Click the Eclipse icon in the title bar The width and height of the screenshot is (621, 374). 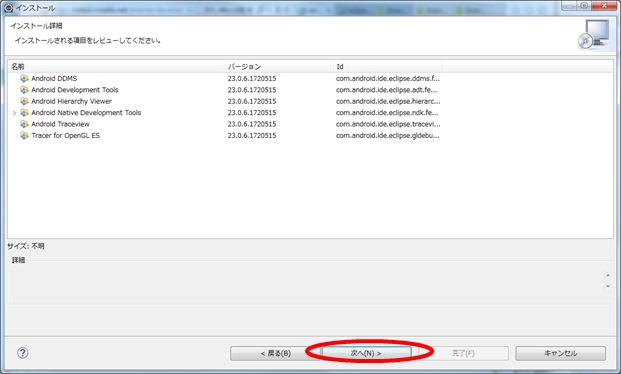coord(8,8)
